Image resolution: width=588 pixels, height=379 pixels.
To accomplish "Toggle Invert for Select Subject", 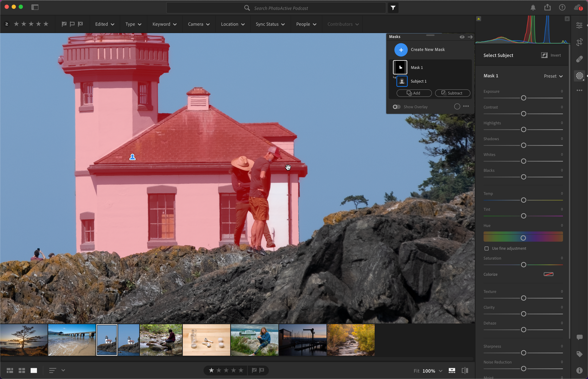I will 551,55.
